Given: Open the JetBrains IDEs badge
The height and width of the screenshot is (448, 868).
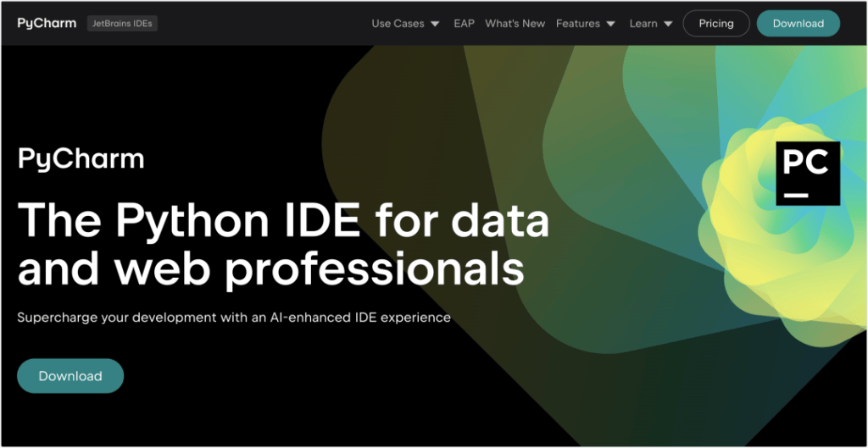Looking at the screenshot, I should coord(122,24).
